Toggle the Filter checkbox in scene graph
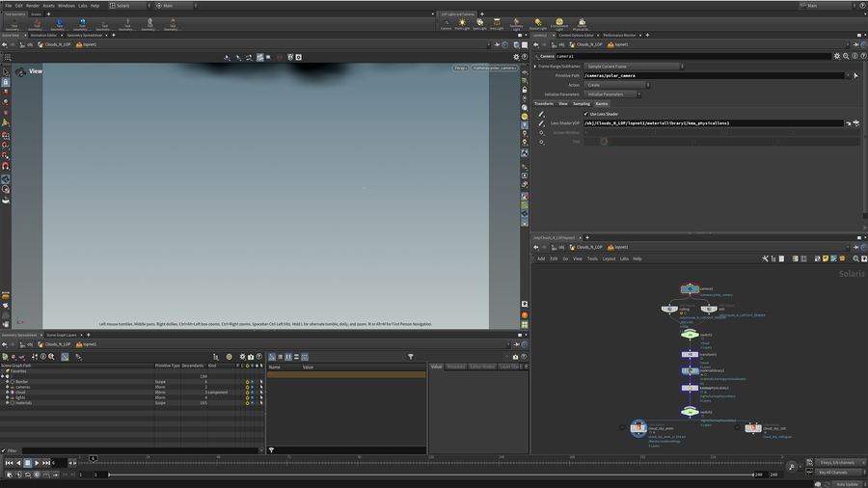868x488 pixels. pos(3,450)
